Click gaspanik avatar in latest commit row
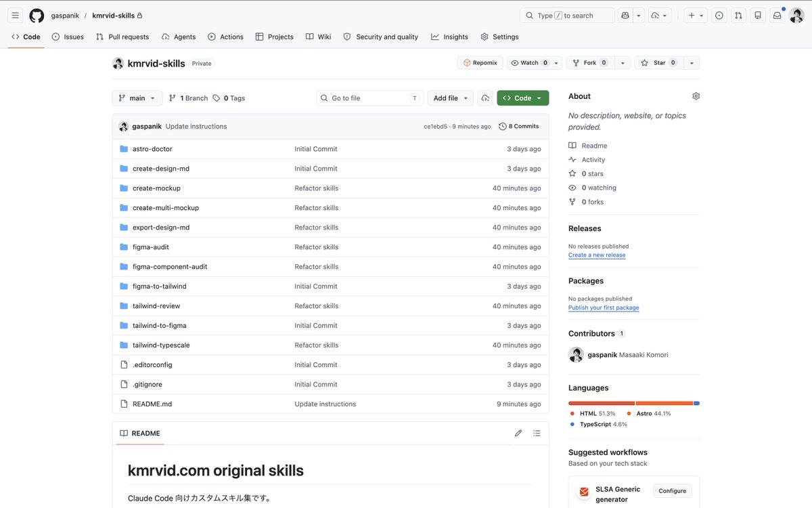812x508 pixels. (123, 127)
